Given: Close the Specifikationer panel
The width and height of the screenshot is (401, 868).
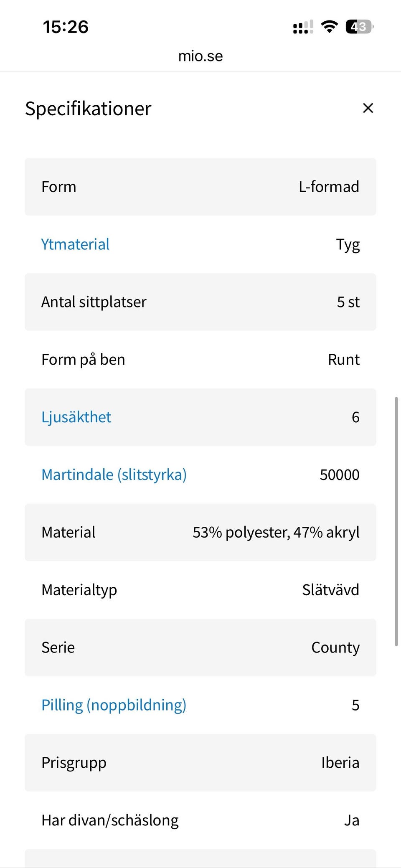Looking at the screenshot, I should pyautogui.click(x=368, y=108).
